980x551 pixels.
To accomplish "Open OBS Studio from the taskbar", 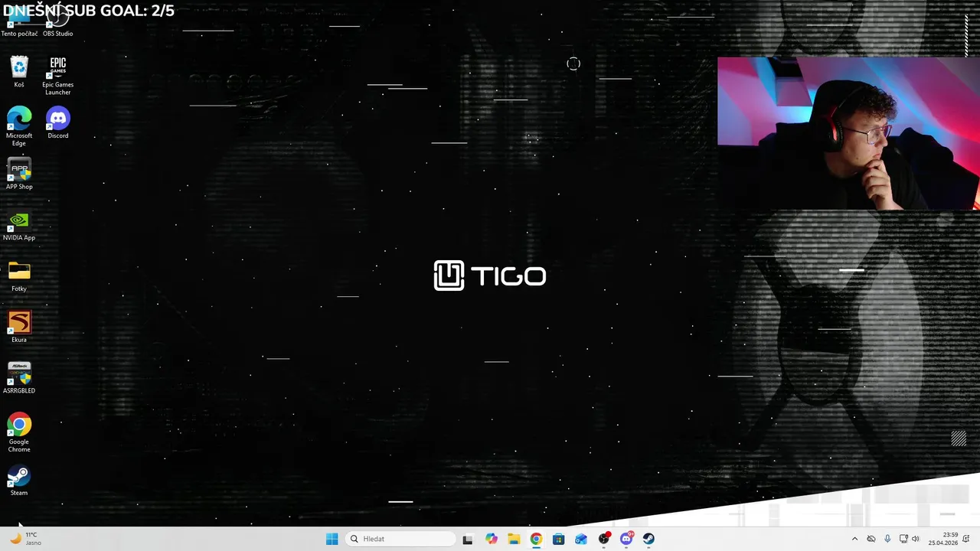I will [x=604, y=539].
